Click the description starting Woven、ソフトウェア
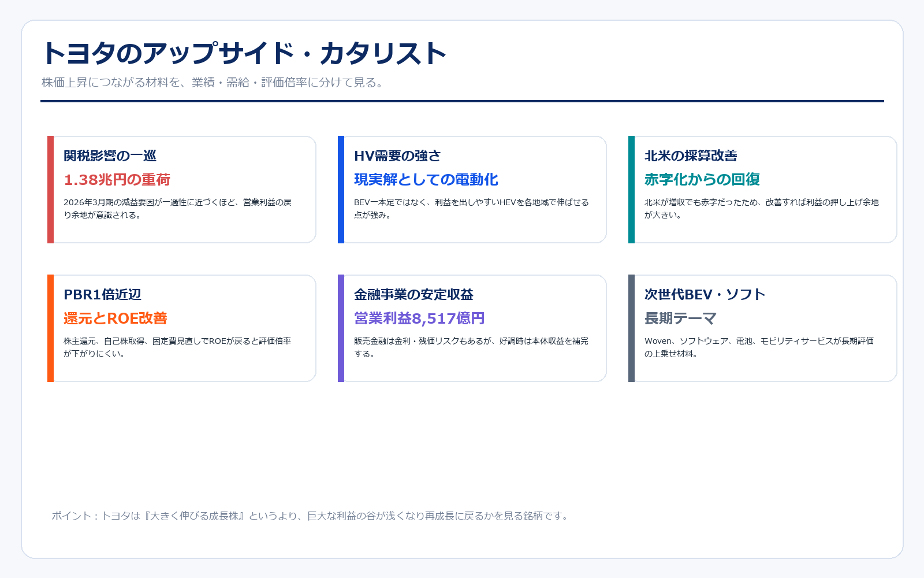This screenshot has width=924, height=578. (x=759, y=347)
